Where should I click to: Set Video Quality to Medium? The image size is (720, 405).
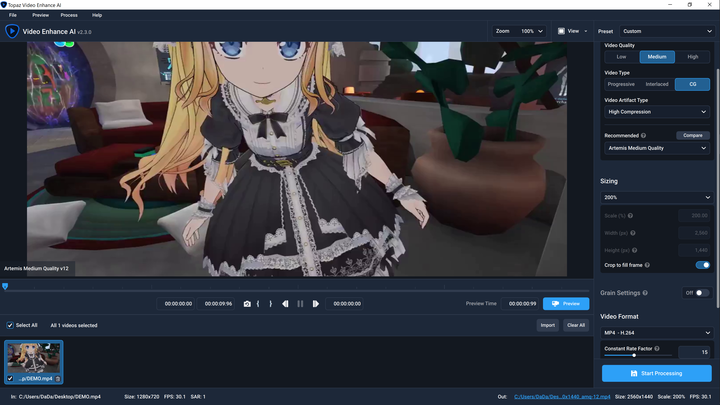(657, 57)
